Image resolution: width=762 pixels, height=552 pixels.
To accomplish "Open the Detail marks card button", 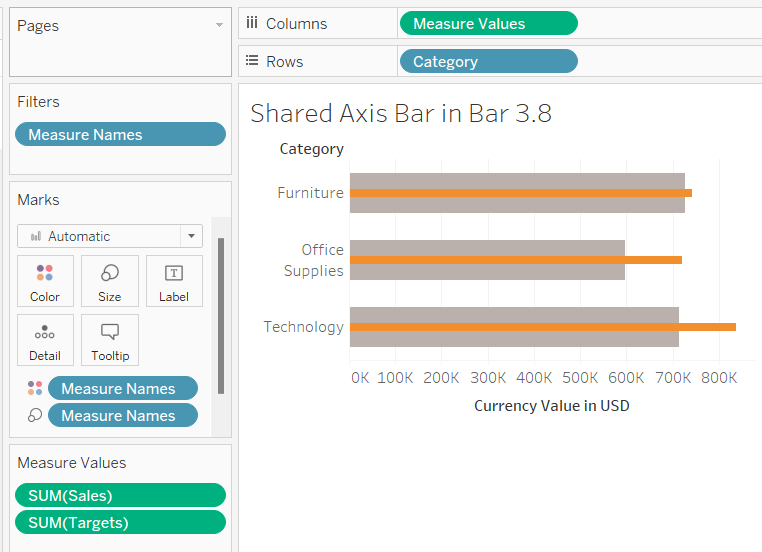I will (x=45, y=340).
